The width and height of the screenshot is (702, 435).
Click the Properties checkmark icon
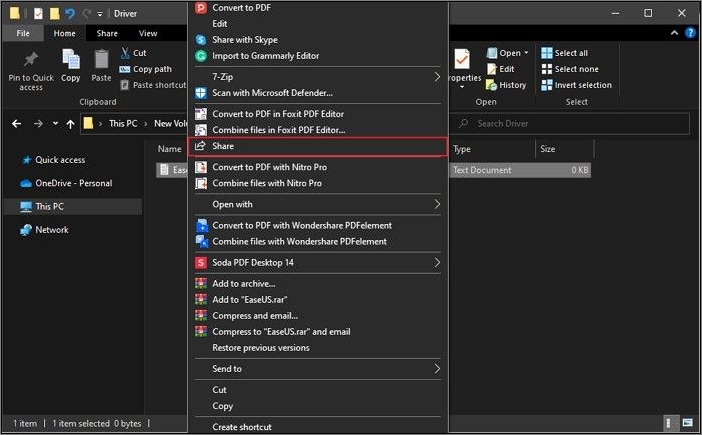coord(462,59)
